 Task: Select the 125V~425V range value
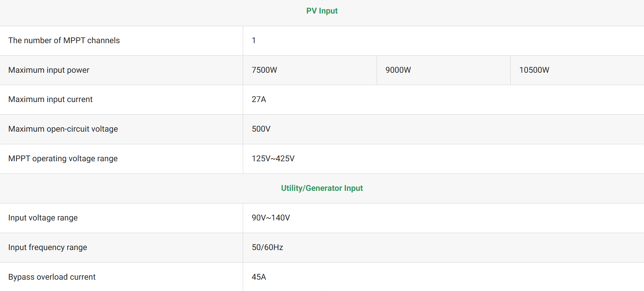click(273, 159)
